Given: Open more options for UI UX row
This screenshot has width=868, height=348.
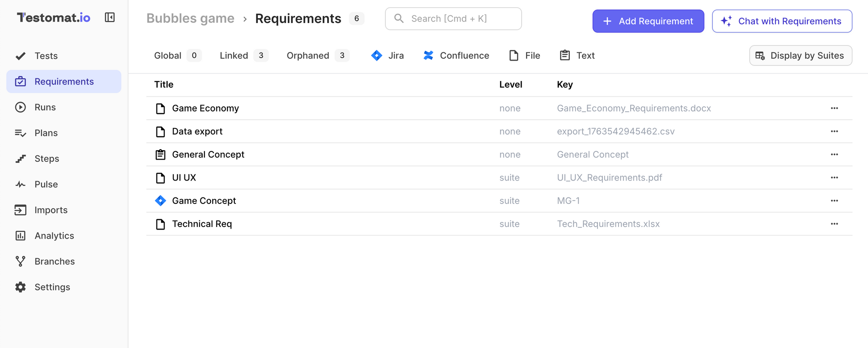Looking at the screenshot, I should (834, 178).
